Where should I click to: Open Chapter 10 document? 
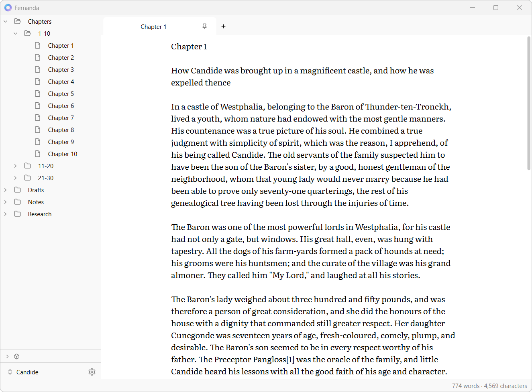pos(62,154)
